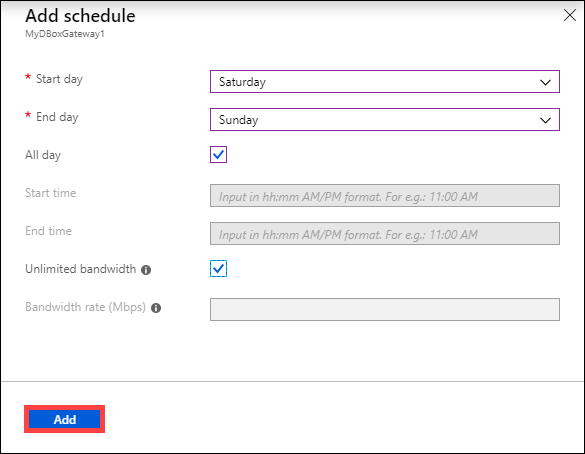Viewport: 585px width, 454px height.
Task: Click the Bandwidth rate info icon
Action: pyautogui.click(x=156, y=308)
